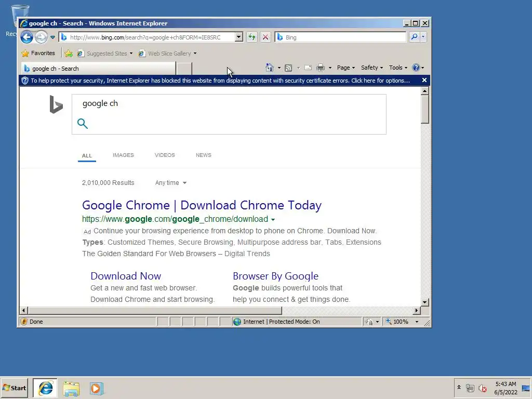Viewport: 532px width, 399px height.
Task: Click the Home icon in command bar
Action: (270, 68)
